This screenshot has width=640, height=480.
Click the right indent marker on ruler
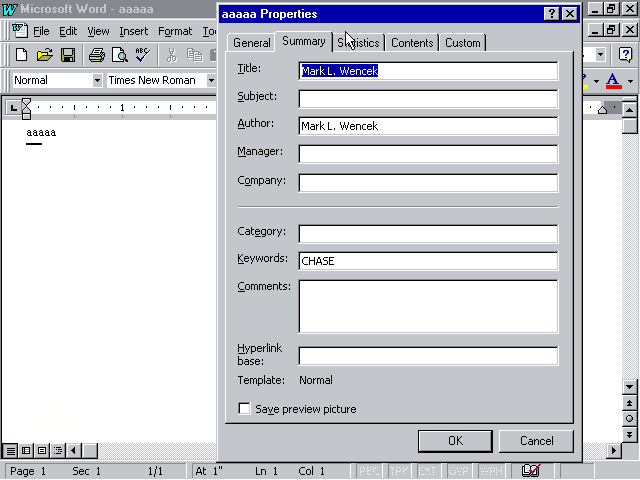[x=602, y=109]
